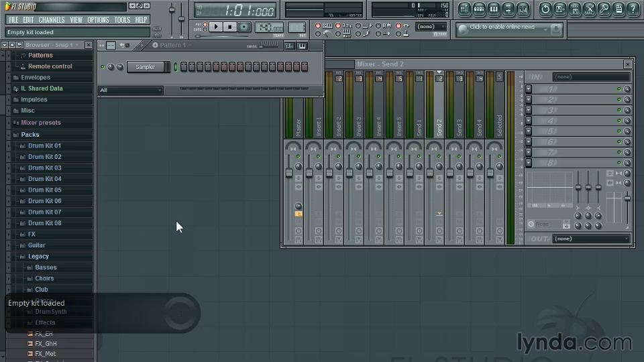644x362 pixels.
Task: Open the channel group filter 'All' dropdown
Action: (131, 90)
